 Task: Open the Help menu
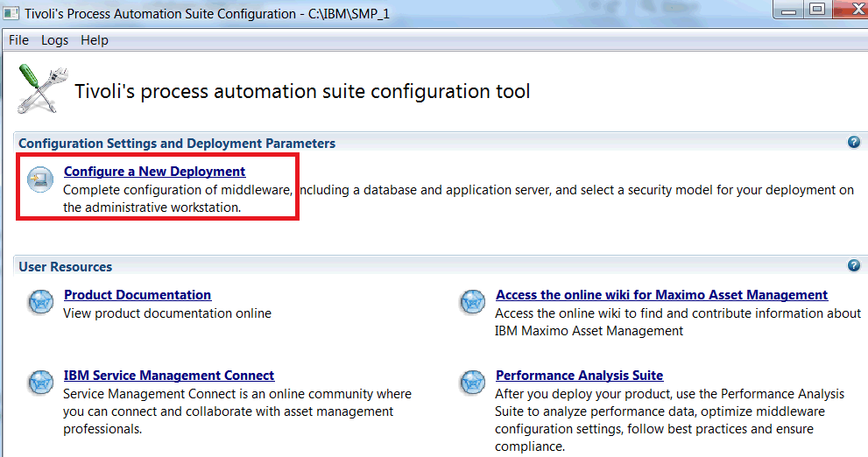click(x=95, y=40)
